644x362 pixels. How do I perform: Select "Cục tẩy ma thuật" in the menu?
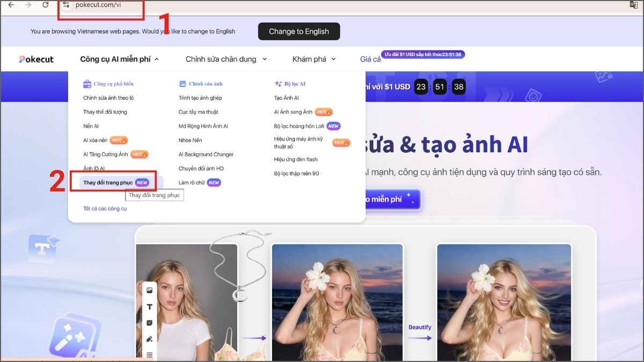199,112
